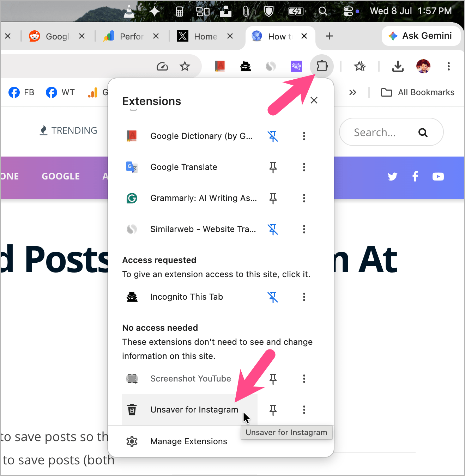Click the TRENDING link on the page

point(68,130)
